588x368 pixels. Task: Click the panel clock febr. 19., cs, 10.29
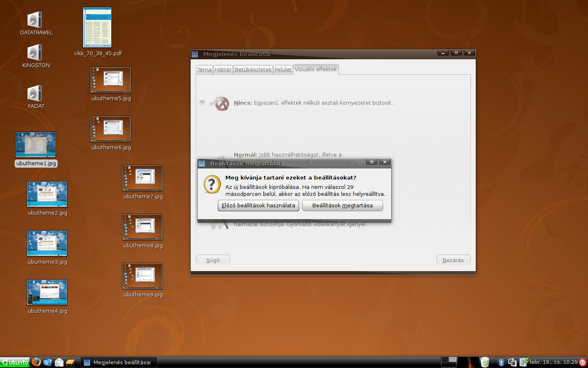pyautogui.click(x=554, y=362)
